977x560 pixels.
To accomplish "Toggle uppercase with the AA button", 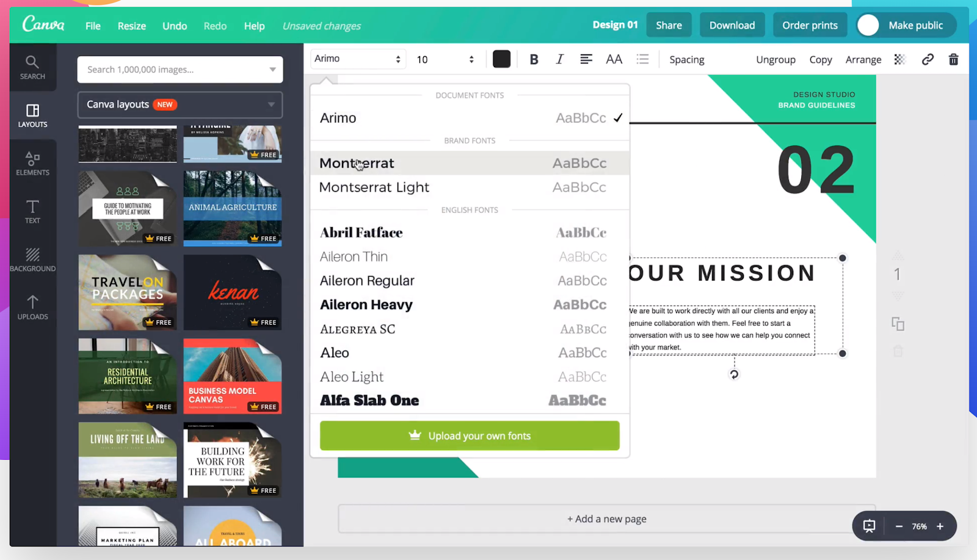I will pyautogui.click(x=614, y=59).
